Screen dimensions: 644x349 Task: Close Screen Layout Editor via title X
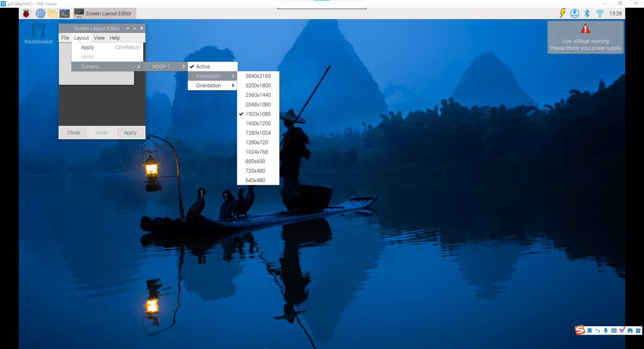[142, 29]
